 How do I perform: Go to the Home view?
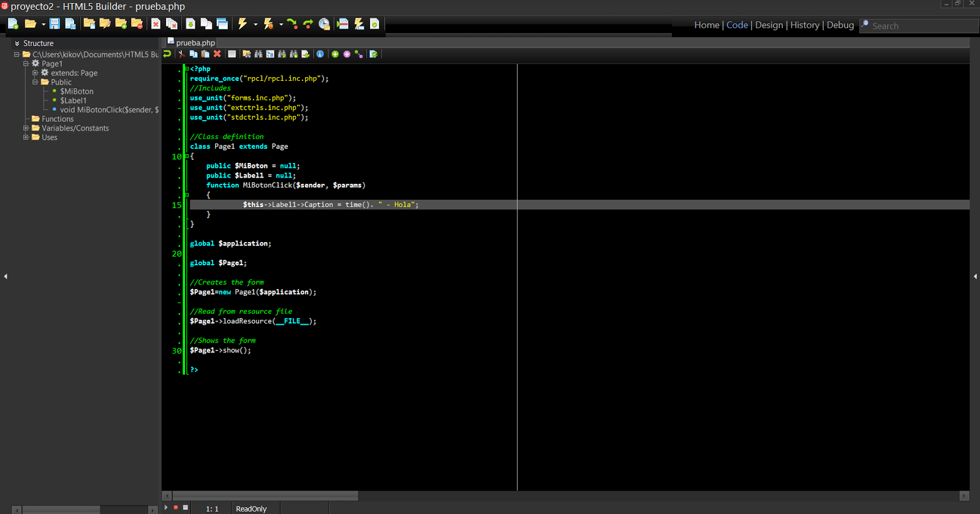706,25
